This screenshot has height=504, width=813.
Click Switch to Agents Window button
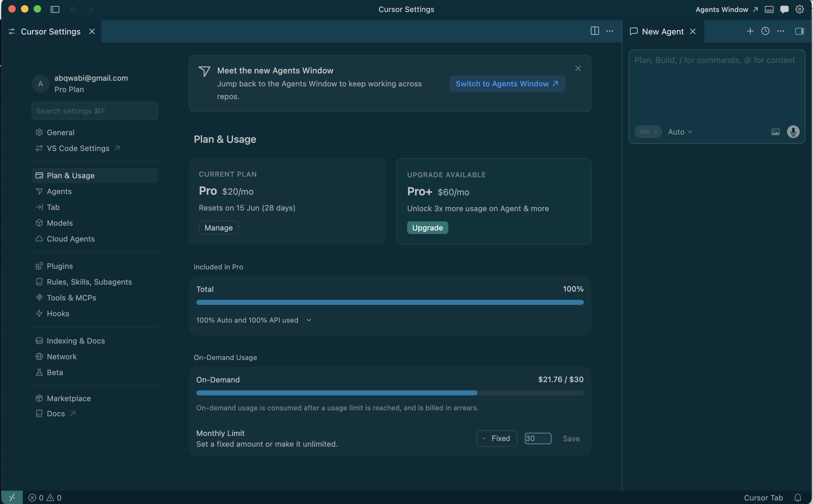[x=507, y=84]
